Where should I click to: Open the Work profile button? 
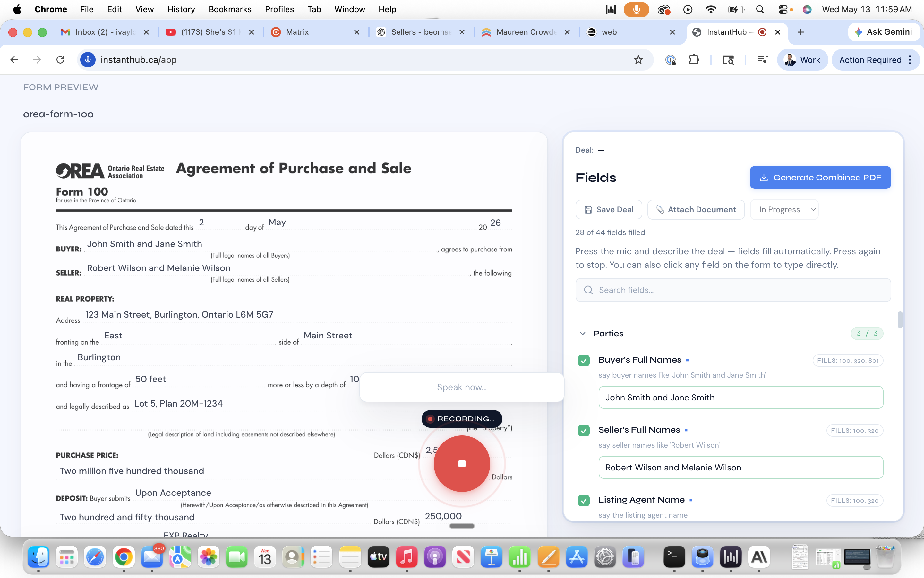click(802, 60)
